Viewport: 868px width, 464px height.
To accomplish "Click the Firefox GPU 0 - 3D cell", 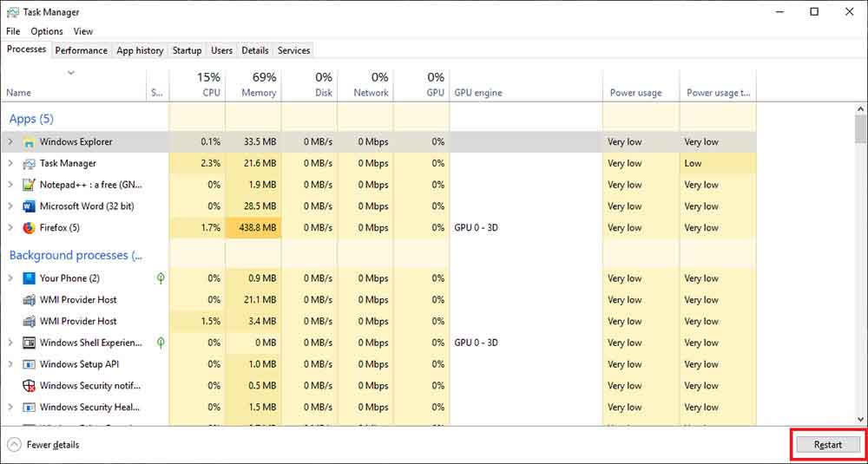I will (x=526, y=228).
